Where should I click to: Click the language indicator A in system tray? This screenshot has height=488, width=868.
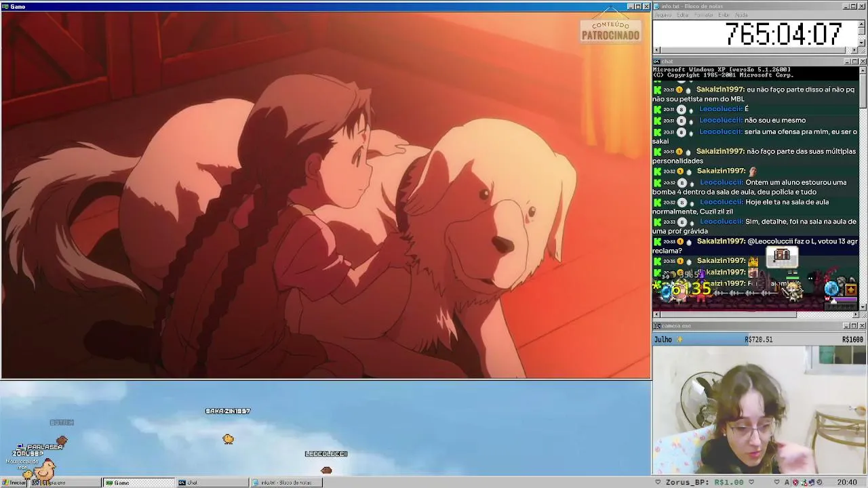pos(787,483)
